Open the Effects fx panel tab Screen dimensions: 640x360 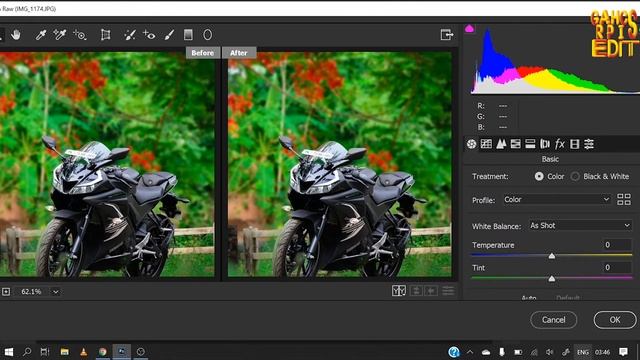pyautogui.click(x=560, y=144)
